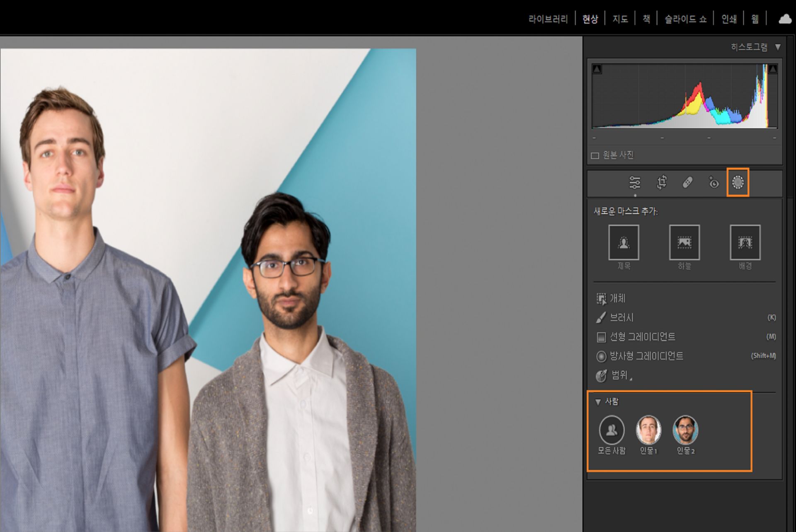This screenshot has width=796, height=532.
Task: Create a Select Subject (제목) mask
Action: click(624, 243)
